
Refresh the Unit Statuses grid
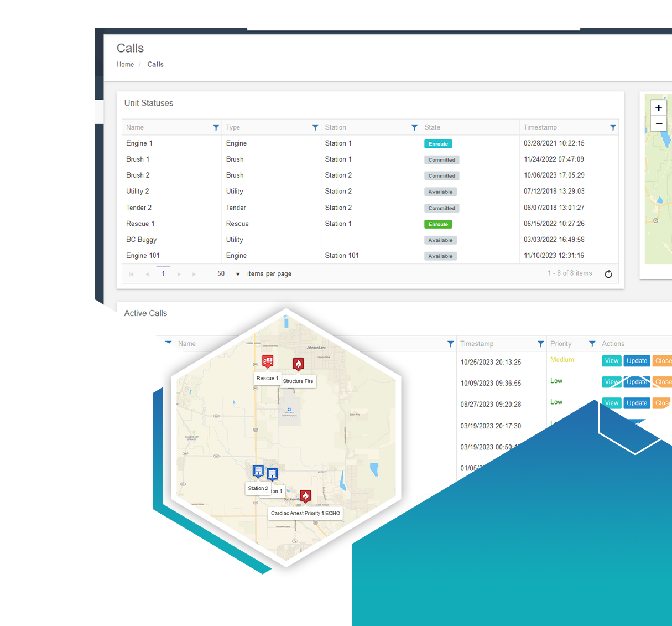608,273
